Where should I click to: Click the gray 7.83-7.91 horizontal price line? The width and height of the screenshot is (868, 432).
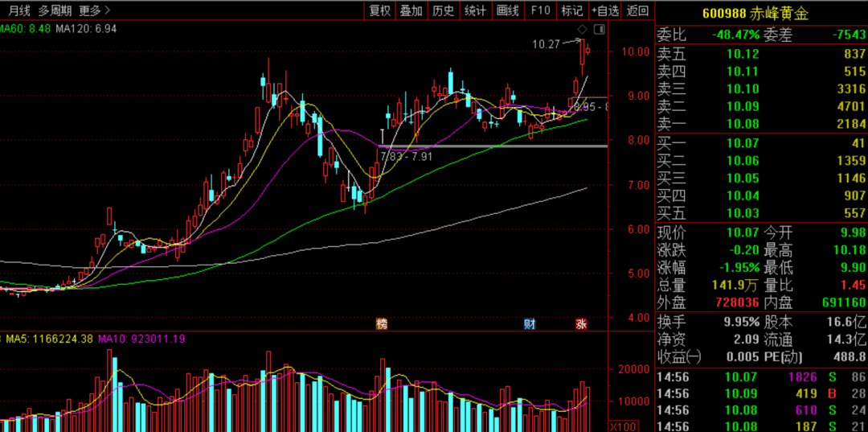click(498, 146)
